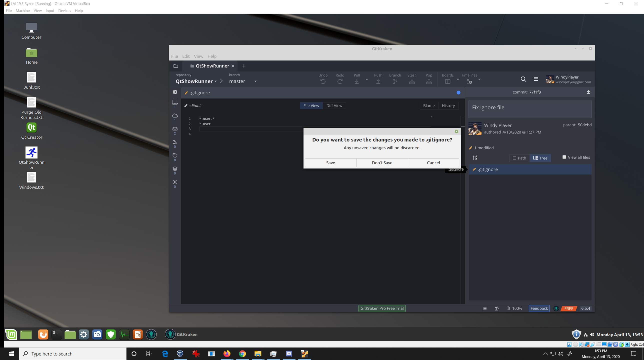Toggle Tree view for modified files
Viewport: 644px width, 360px height.
point(540,158)
